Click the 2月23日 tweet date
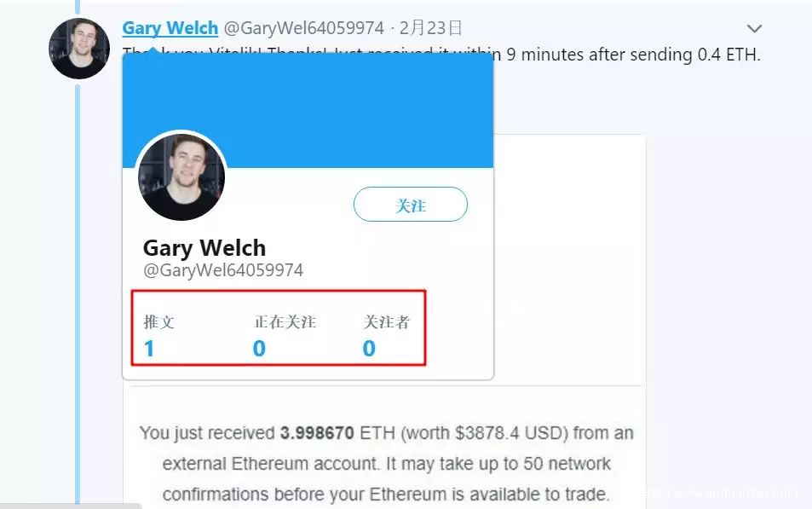Screen dimensions: 812x509 click(x=430, y=28)
